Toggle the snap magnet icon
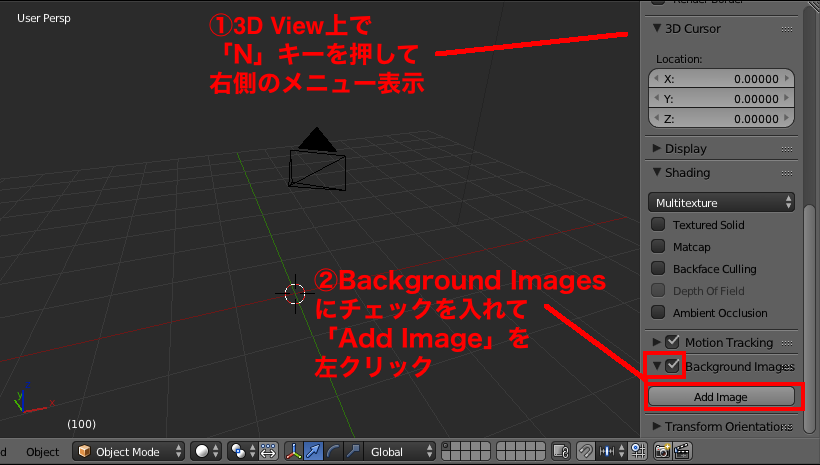 tap(586, 451)
